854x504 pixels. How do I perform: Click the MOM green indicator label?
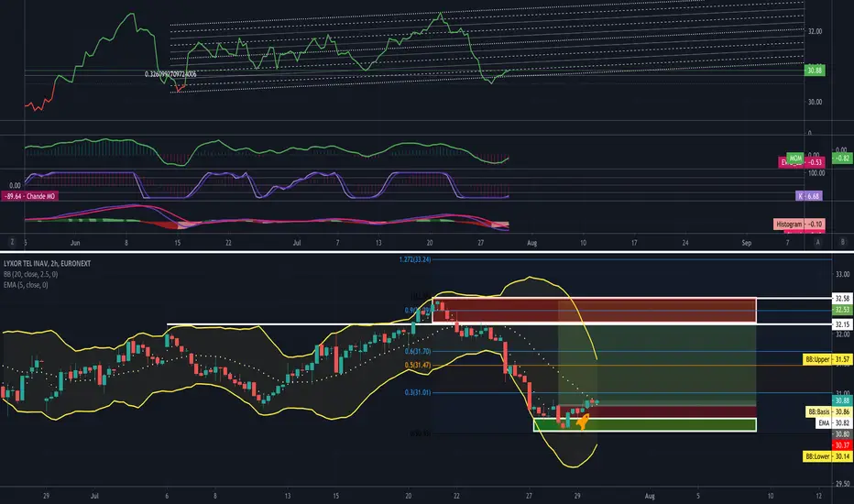click(795, 158)
